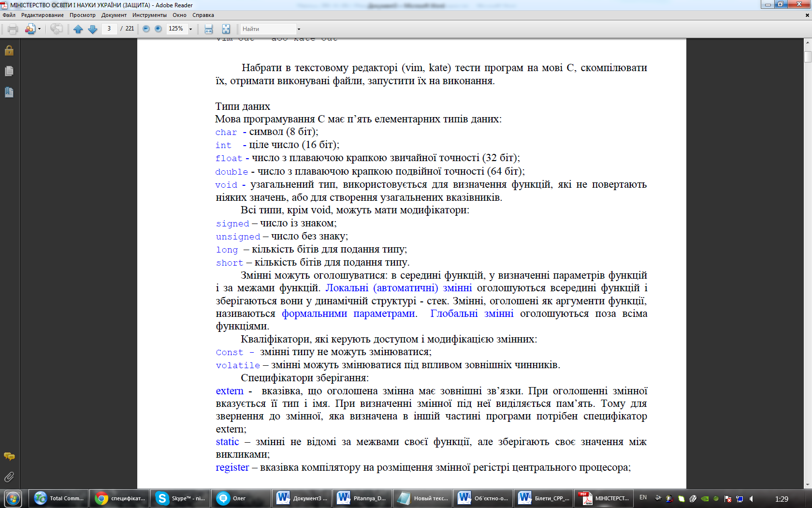Image resolution: width=812 pixels, height=508 pixels.
Task: Switch to Chrome специфікат taskbar button
Action: tap(119, 498)
